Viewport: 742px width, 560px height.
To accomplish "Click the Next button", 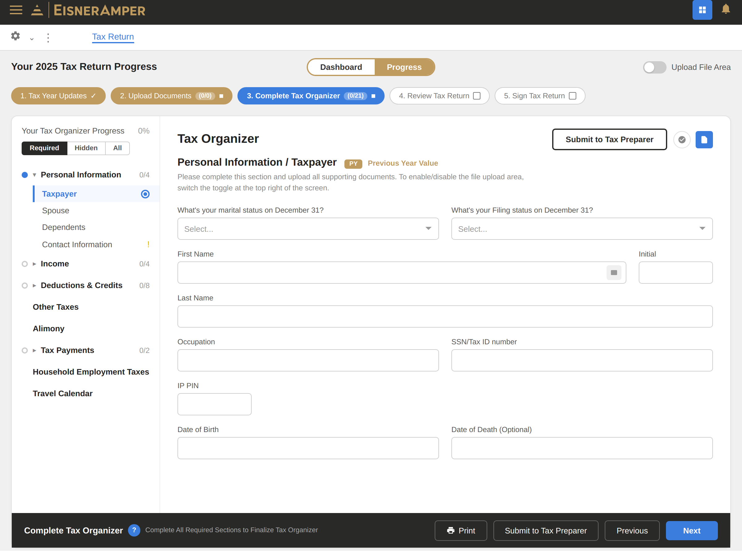I will [691, 531].
